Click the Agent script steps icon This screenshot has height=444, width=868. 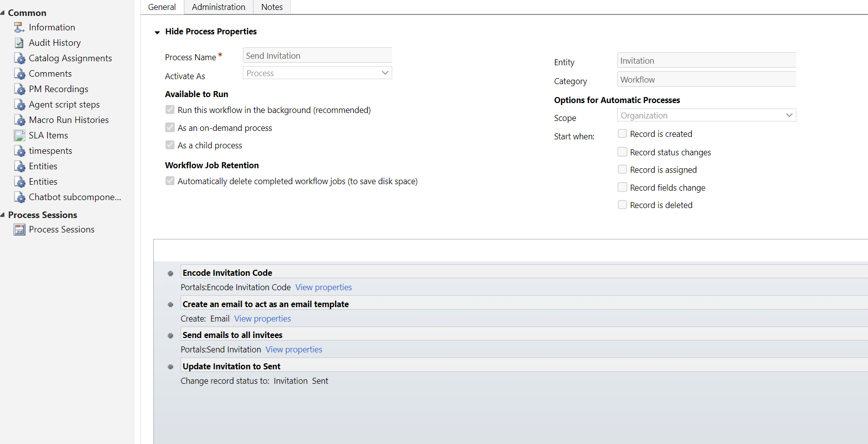click(x=19, y=105)
